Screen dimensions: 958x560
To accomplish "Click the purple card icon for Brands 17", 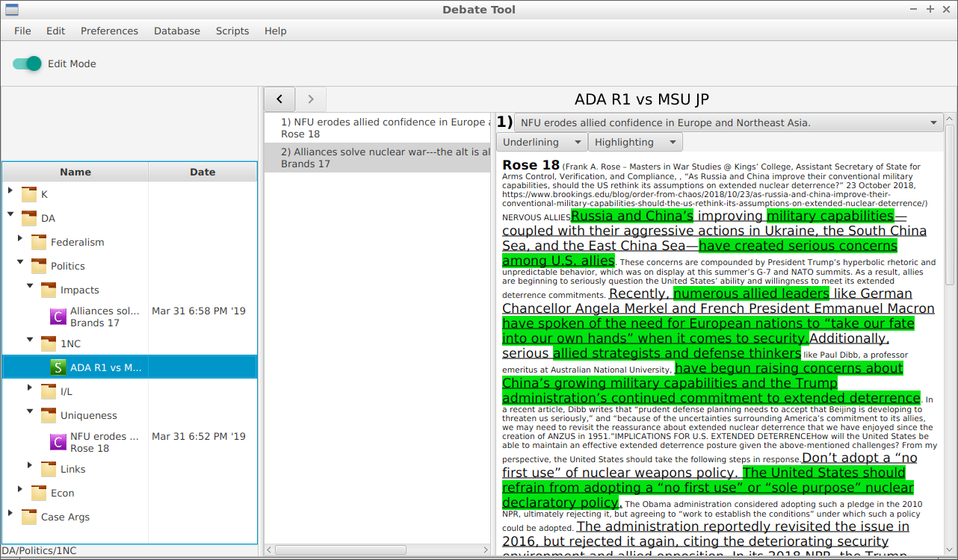I will click(58, 317).
